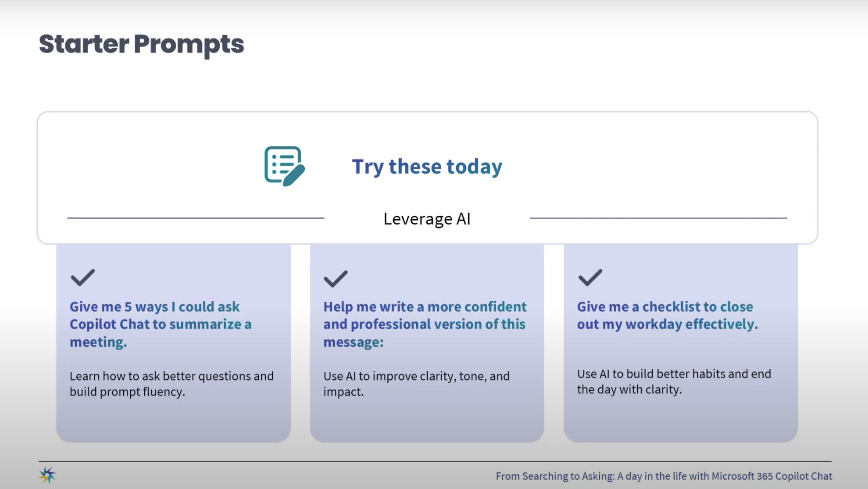The width and height of the screenshot is (868, 489).
Task: Select the confident professional message prompt
Action: [x=425, y=324]
